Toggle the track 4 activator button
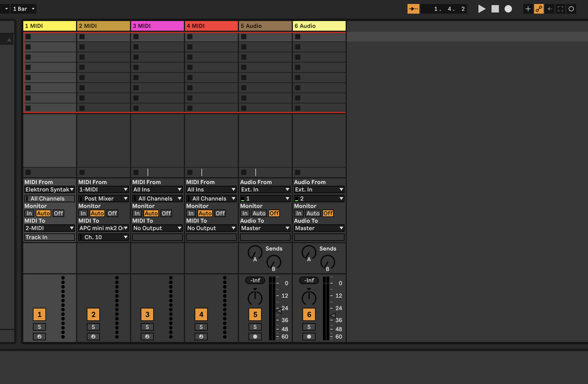 click(x=201, y=314)
